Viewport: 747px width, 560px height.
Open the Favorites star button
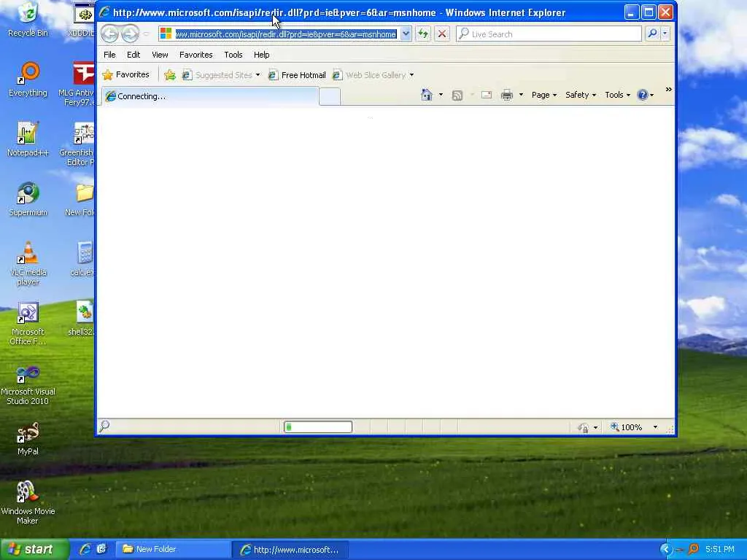(x=126, y=75)
